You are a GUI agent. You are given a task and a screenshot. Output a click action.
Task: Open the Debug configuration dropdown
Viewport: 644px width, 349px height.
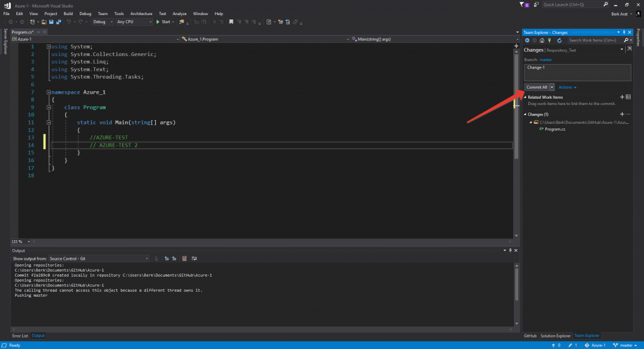click(103, 22)
